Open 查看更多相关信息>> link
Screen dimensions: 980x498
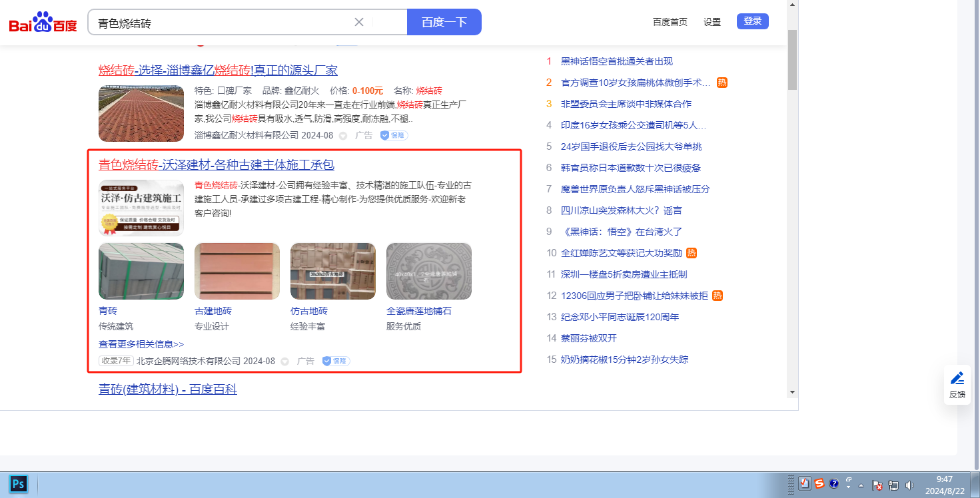pos(141,344)
